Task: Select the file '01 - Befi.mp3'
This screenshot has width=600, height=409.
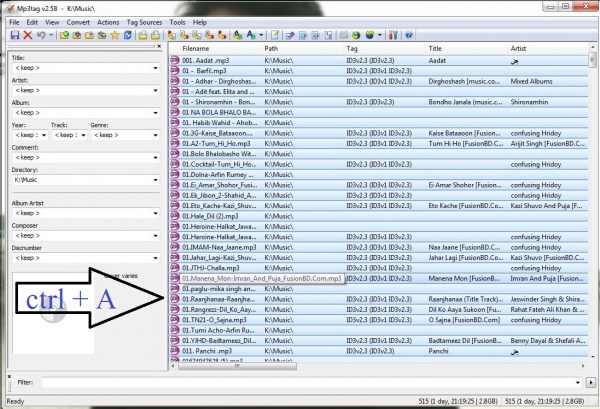Action: (x=204, y=71)
